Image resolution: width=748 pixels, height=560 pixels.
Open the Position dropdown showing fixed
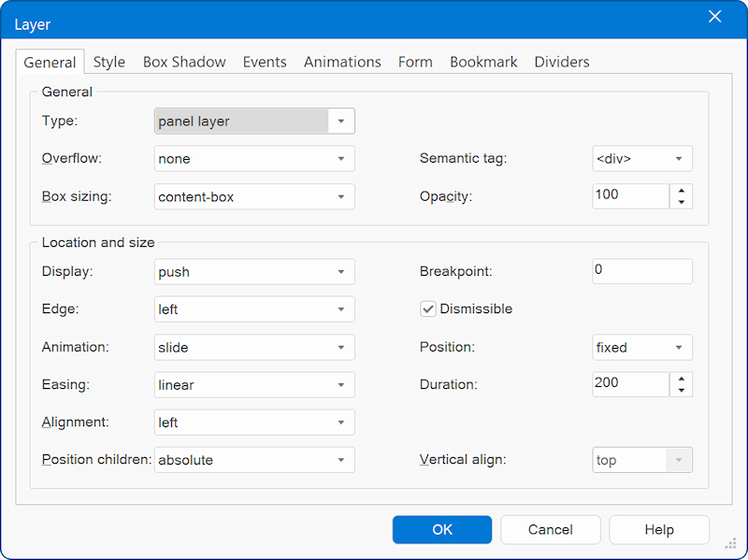pyautogui.click(x=678, y=348)
